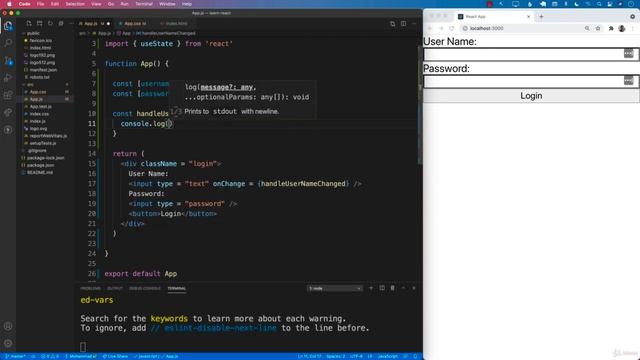Image resolution: width=640 pixels, height=360 pixels.
Task: Open README.md in the Explorer tree
Action: click(40, 173)
